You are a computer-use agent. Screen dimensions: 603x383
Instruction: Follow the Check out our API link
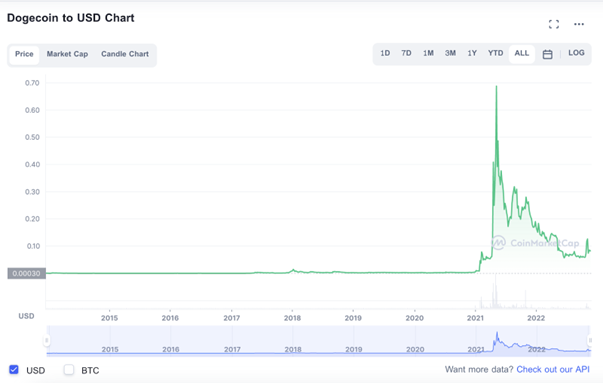553,370
